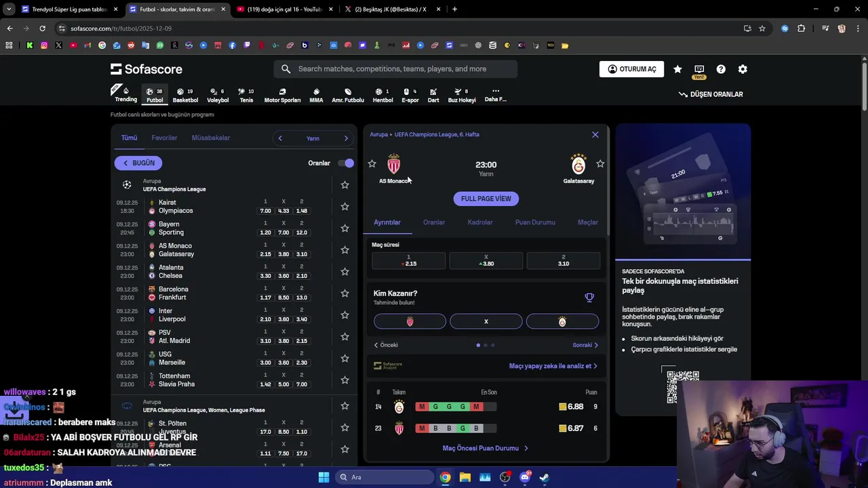Image resolution: width=868 pixels, height=488 pixels.
Task: Open the Kadrolar tab in match panel
Action: click(x=480, y=222)
